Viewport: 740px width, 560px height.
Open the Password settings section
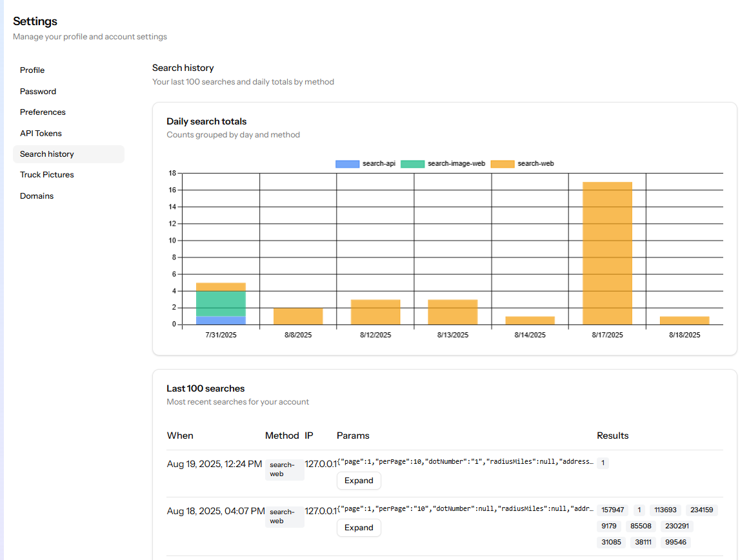(x=37, y=91)
